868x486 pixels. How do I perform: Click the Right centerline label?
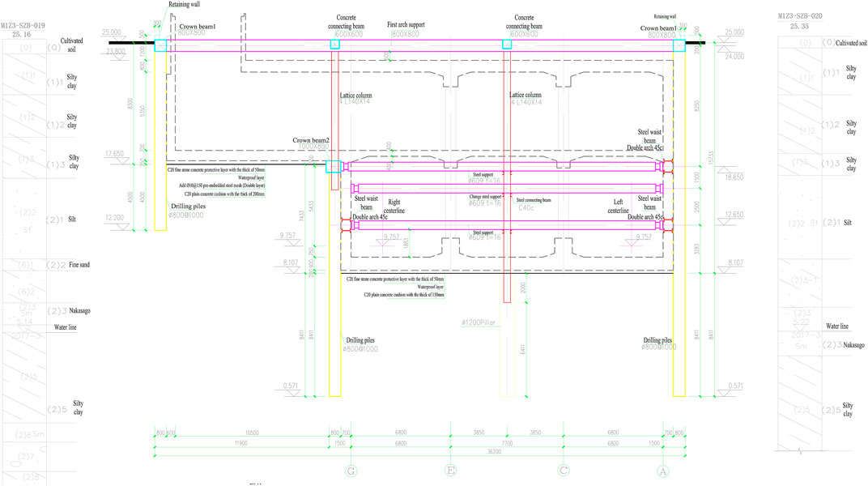[394, 207]
